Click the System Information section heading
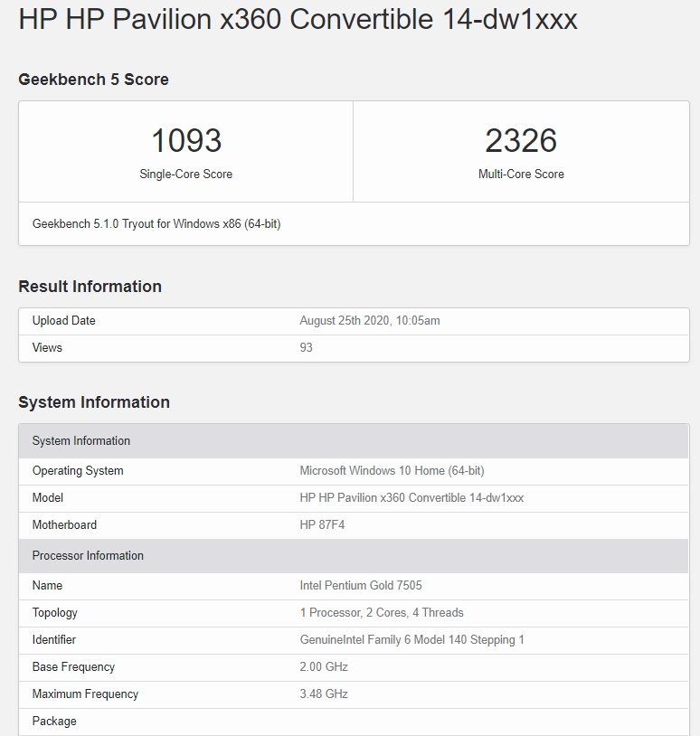The image size is (700, 736). click(x=94, y=402)
